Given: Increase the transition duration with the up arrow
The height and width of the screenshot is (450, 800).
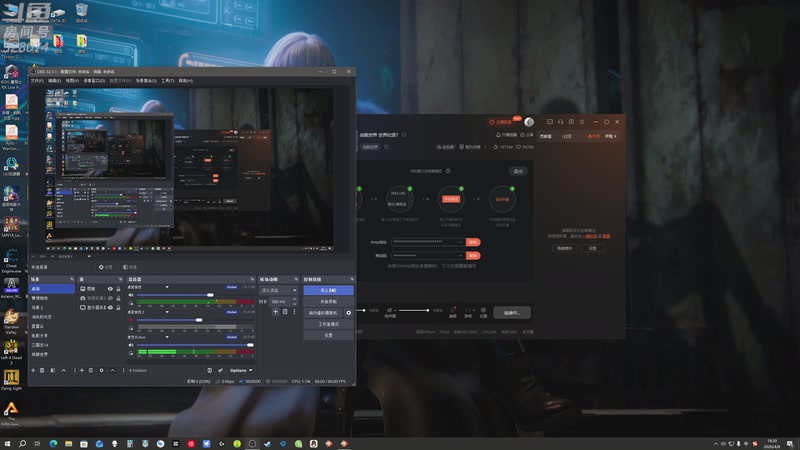Looking at the screenshot, I should 294,299.
